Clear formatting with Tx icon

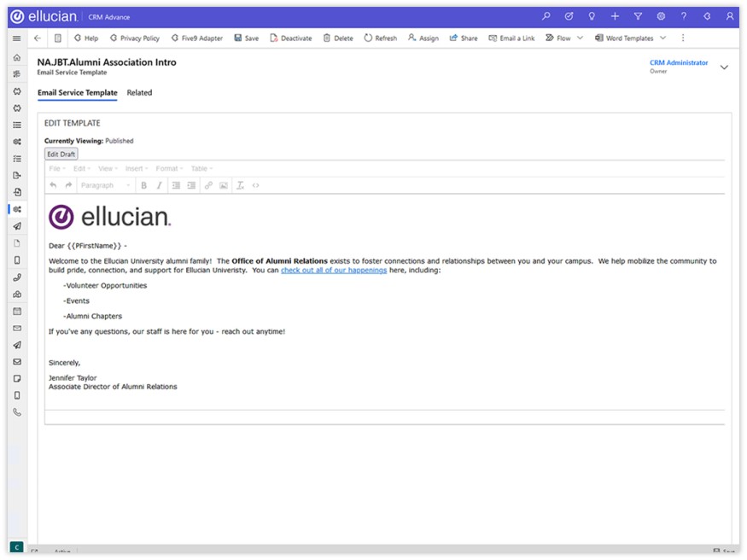coord(240,185)
